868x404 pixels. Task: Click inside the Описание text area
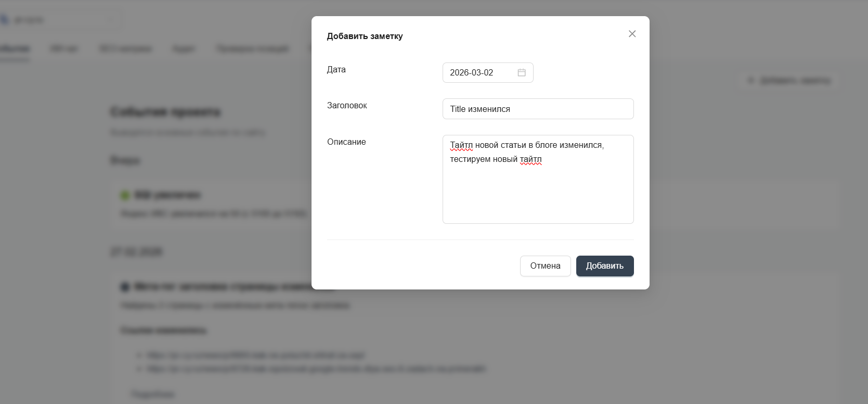point(538,193)
